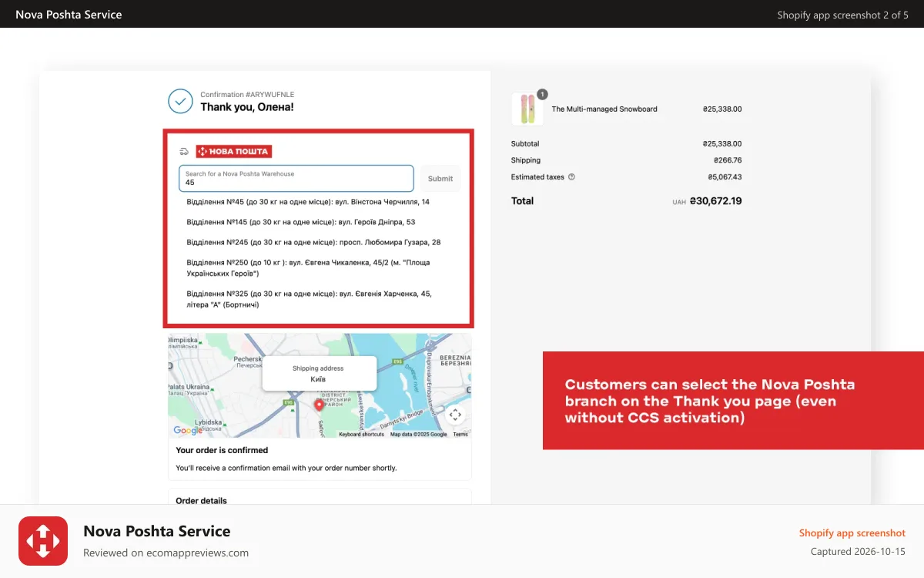
Task: Click Pechersk label on the map
Action: 248,358
